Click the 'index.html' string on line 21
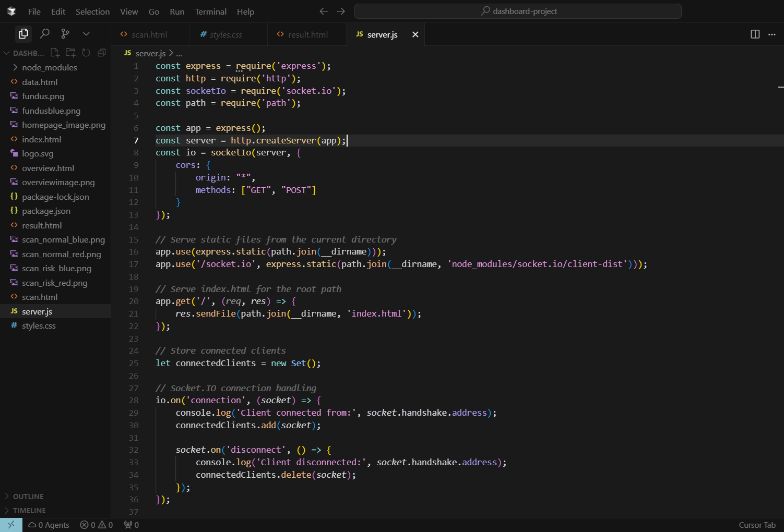The width and height of the screenshot is (784, 532). 376,313
